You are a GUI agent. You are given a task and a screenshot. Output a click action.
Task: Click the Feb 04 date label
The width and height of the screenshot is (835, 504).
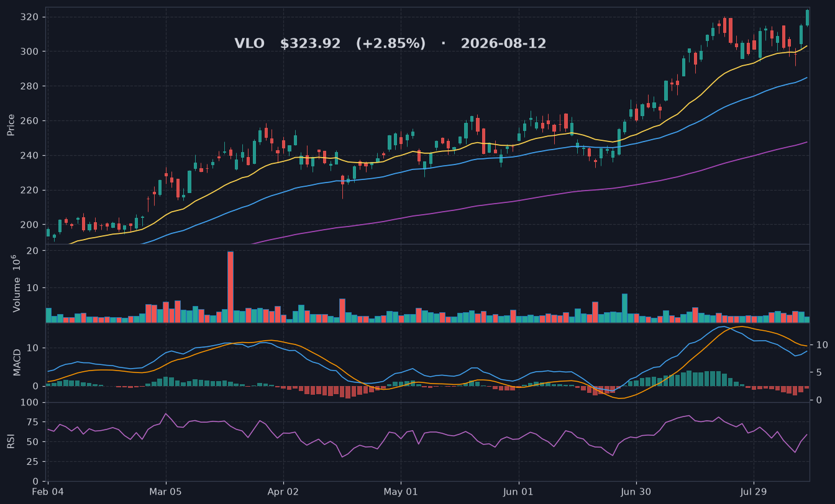[48, 492]
